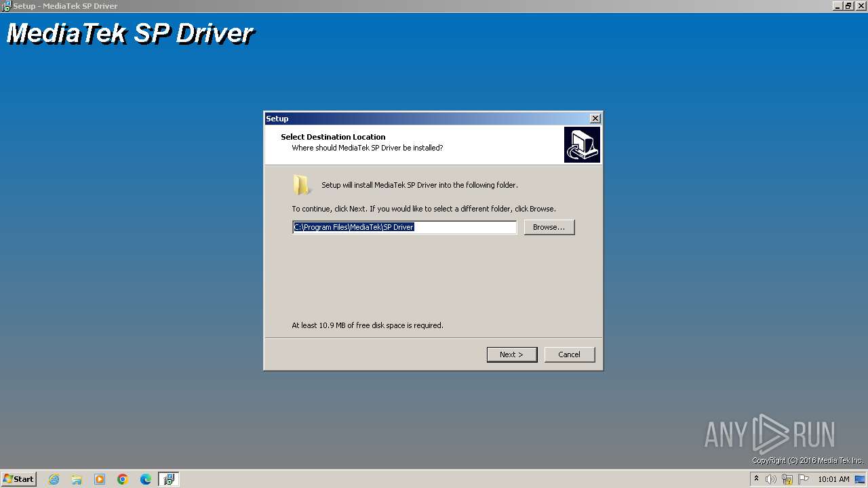This screenshot has height=488, width=868.
Task: Click the installer computer icon in header
Action: [582, 145]
